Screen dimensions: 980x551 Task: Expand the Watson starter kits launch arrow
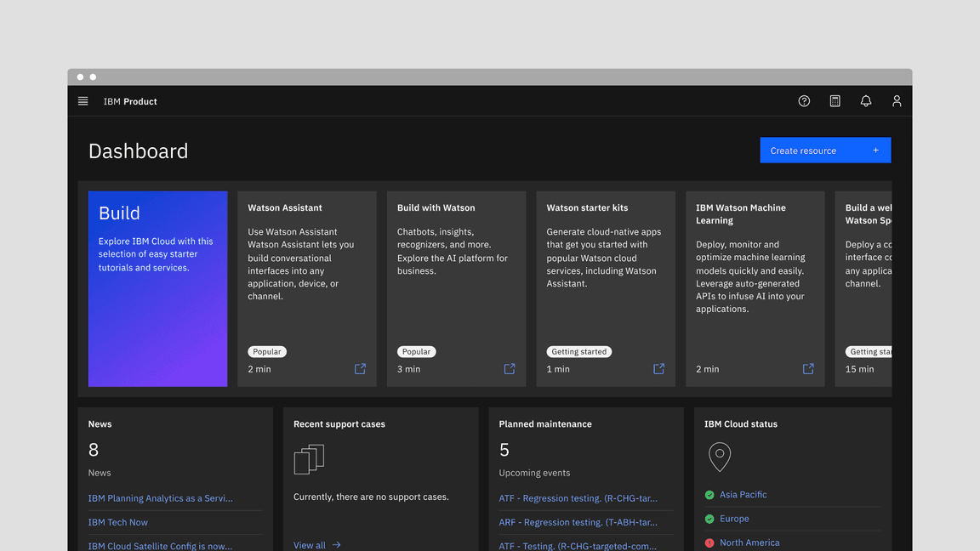click(x=658, y=368)
